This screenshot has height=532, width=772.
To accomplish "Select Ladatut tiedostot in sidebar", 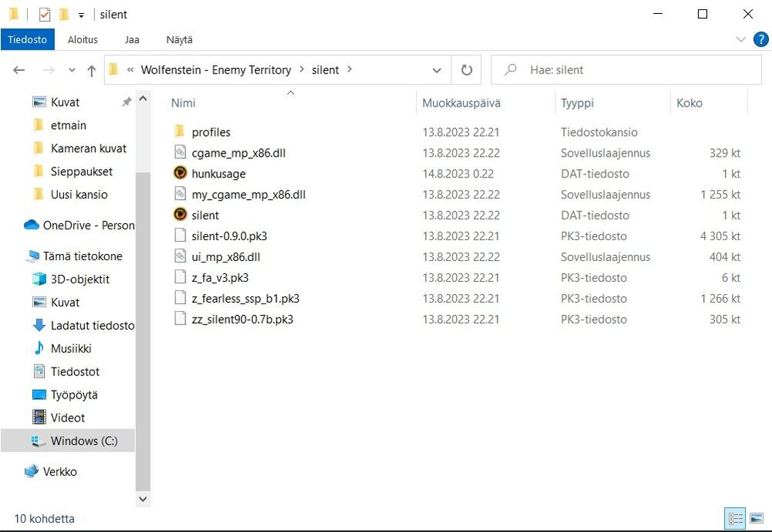I will (93, 326).
